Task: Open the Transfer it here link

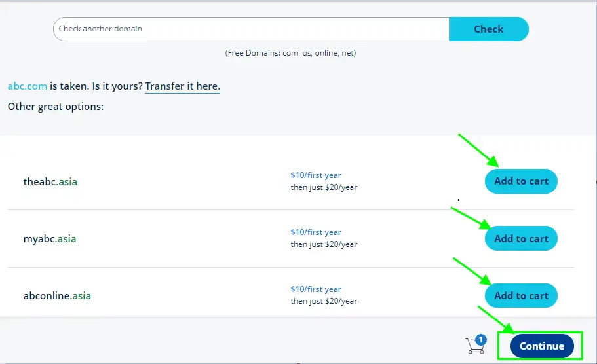Action: pos(182,86)
